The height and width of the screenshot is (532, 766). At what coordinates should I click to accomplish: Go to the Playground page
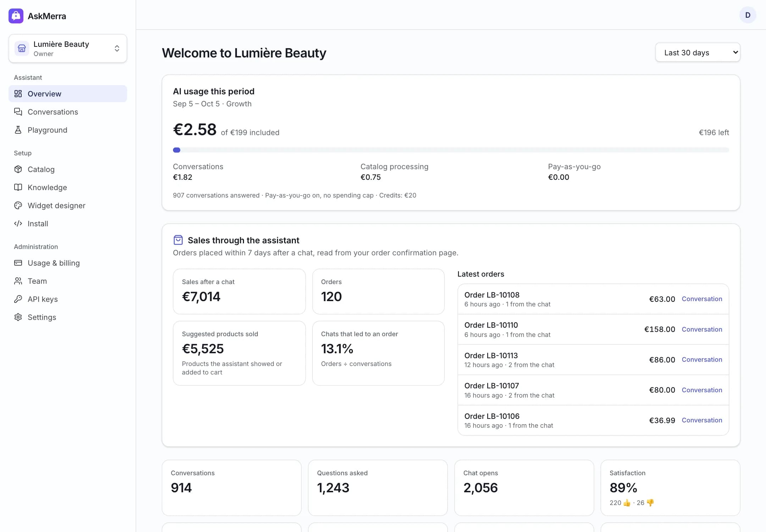point(68,130)
